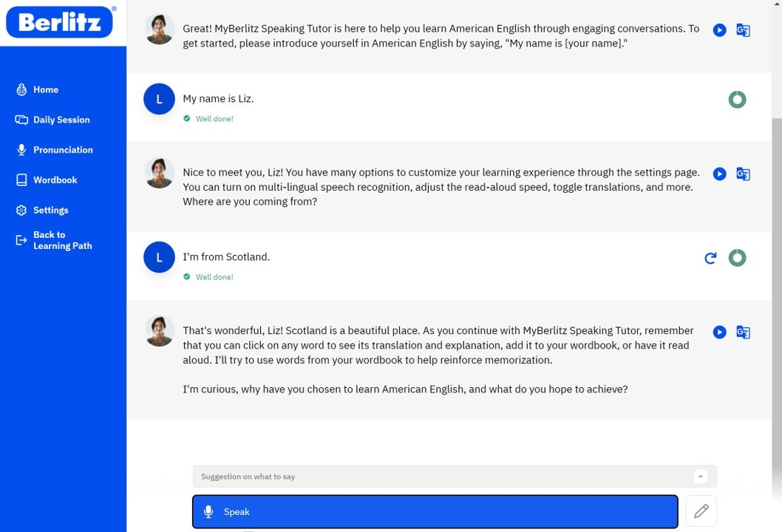
Task: Play audio for the Scotland reply message
Action: coord(719,332)
